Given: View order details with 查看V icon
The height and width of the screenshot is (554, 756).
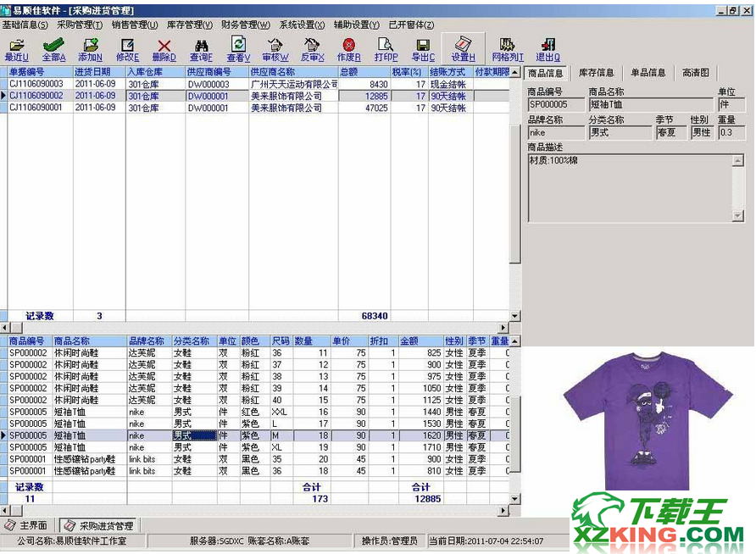Looking at the screenshot, I should point(238,50).
